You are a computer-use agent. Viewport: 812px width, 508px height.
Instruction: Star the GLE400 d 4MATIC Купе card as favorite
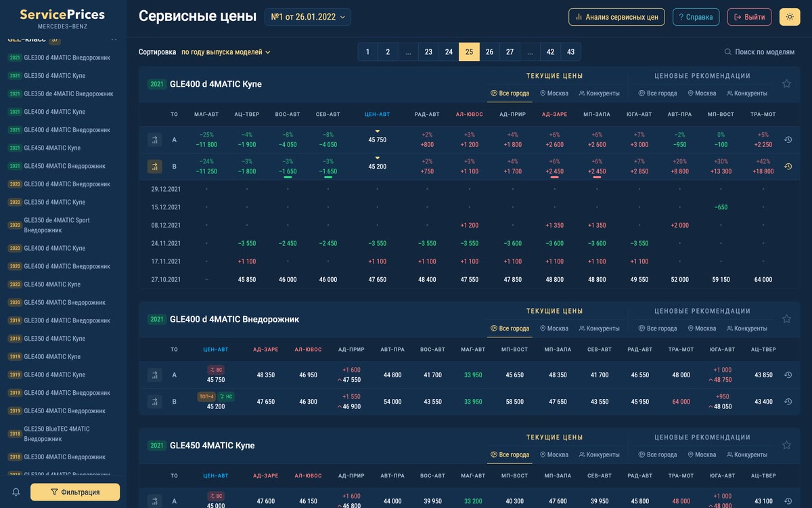point(786,84)
